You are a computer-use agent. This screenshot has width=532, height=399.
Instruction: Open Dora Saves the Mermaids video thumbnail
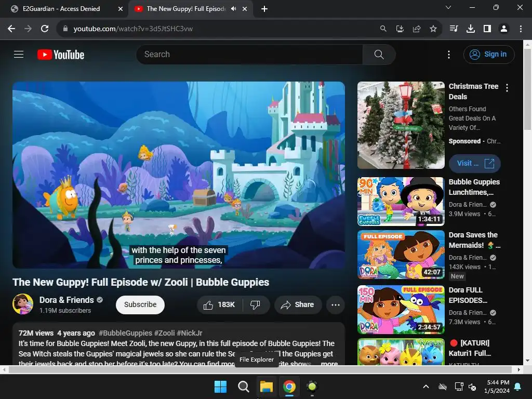click(x=401, y=255)
